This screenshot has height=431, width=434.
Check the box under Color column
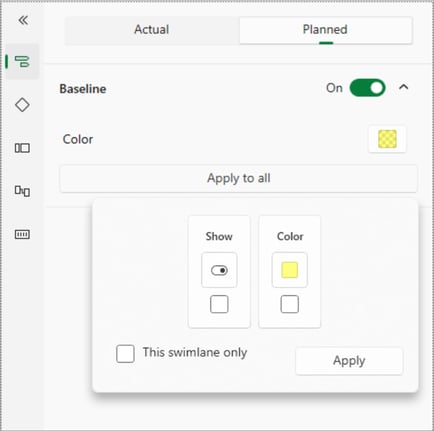(x=290, y=304)
